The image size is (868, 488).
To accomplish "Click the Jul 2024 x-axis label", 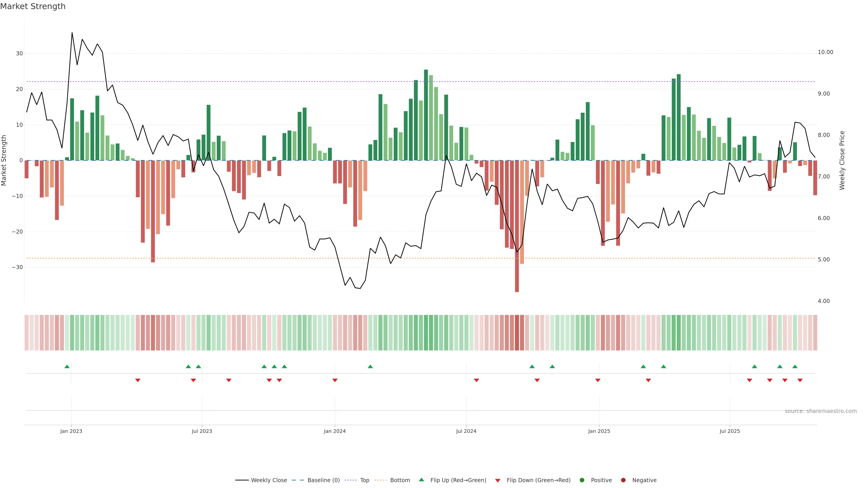I will pos(466,431).
